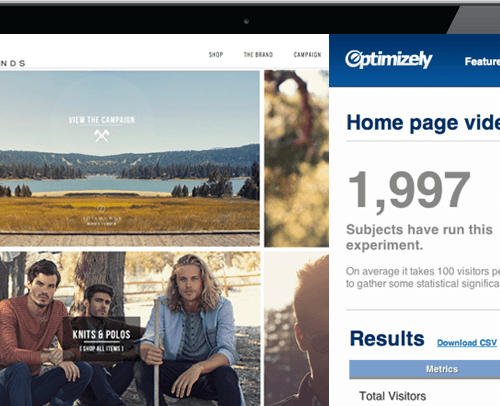Open the Features navigation tab
This screenshot has width=500, height=406.
point(482,61)
